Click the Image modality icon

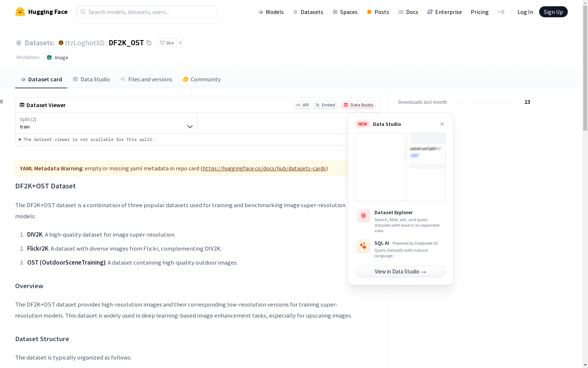point(49,57)
